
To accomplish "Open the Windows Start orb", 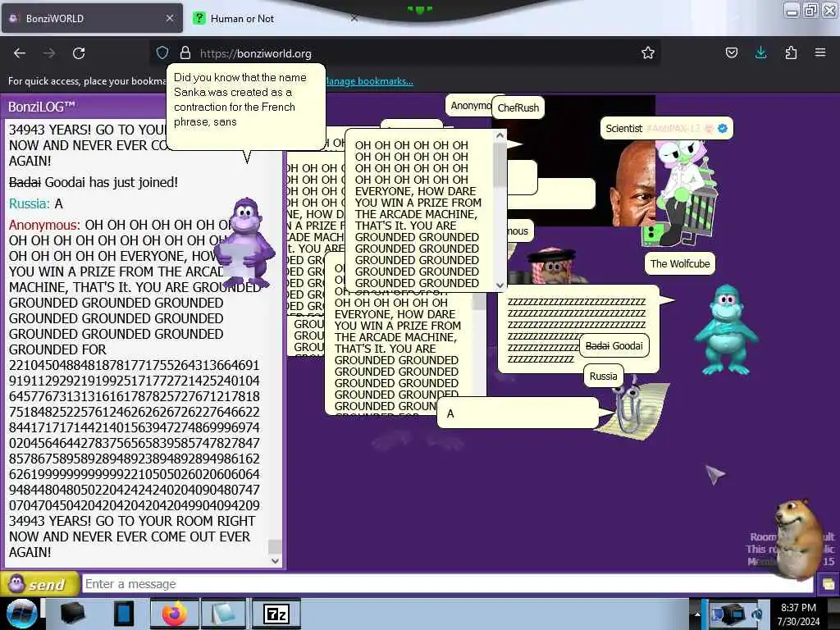I will (21, 614).
